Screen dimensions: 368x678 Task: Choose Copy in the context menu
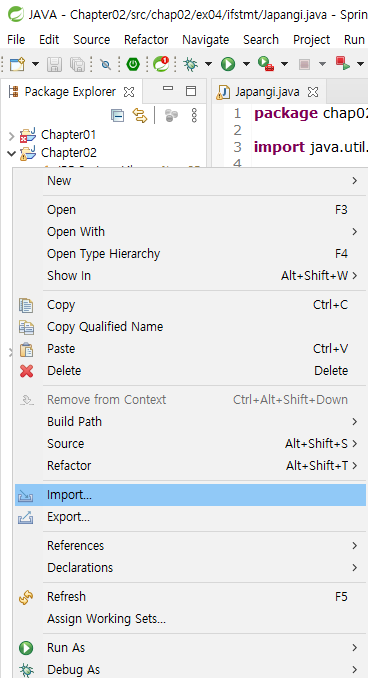click(190, 305)
